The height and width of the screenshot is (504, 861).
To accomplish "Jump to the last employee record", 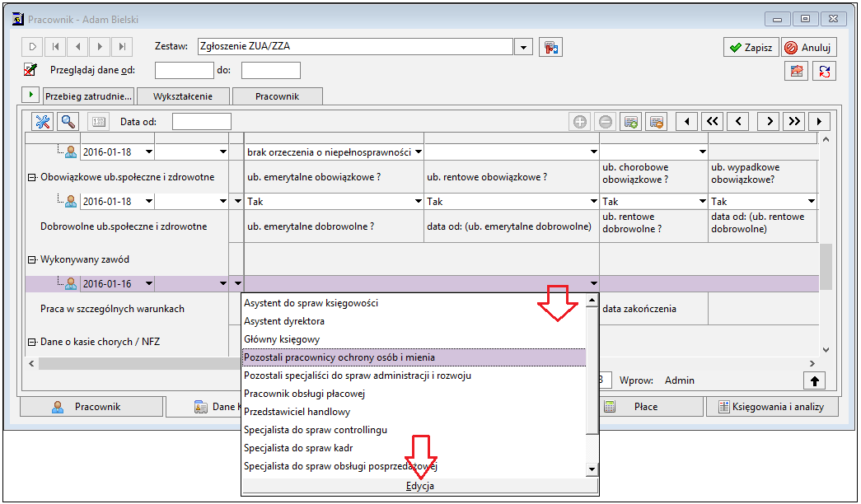I will (x=122, y=47).
